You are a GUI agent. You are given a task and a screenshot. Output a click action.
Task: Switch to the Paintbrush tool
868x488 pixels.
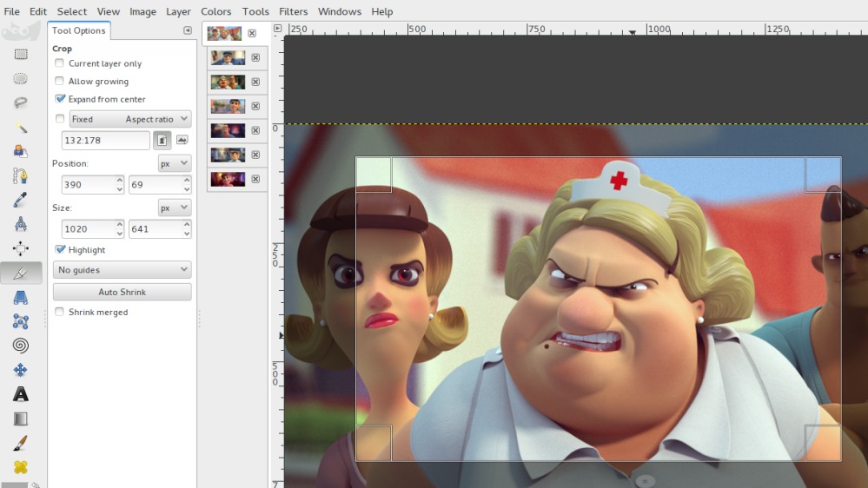pyautogui.click(x=20, y=444)
